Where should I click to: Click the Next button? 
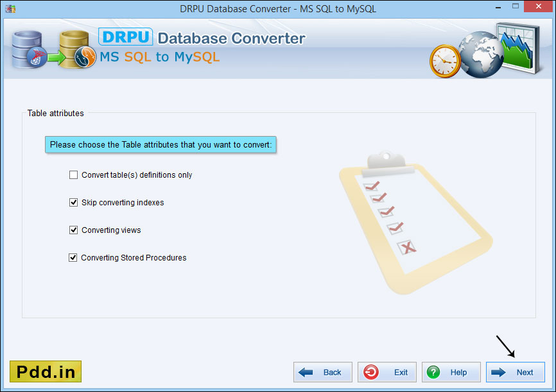point(515,372)
